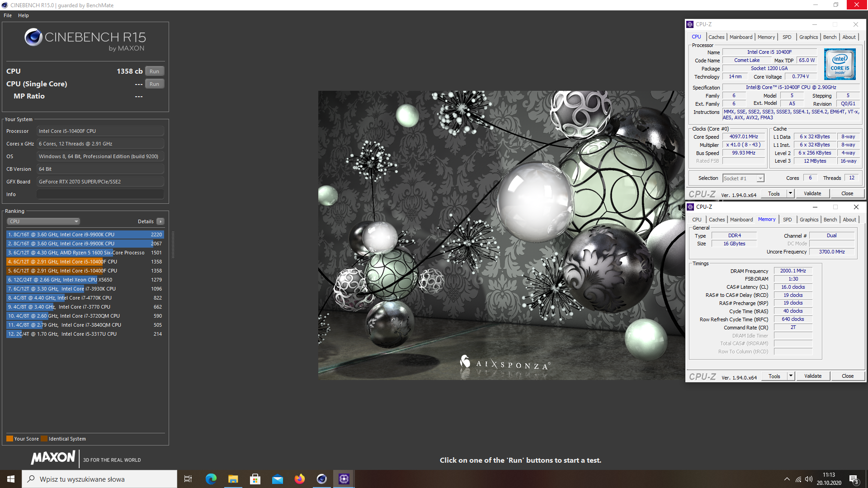Open the File menu
Viewport: 868px width, 488px height.
point(8,15)
